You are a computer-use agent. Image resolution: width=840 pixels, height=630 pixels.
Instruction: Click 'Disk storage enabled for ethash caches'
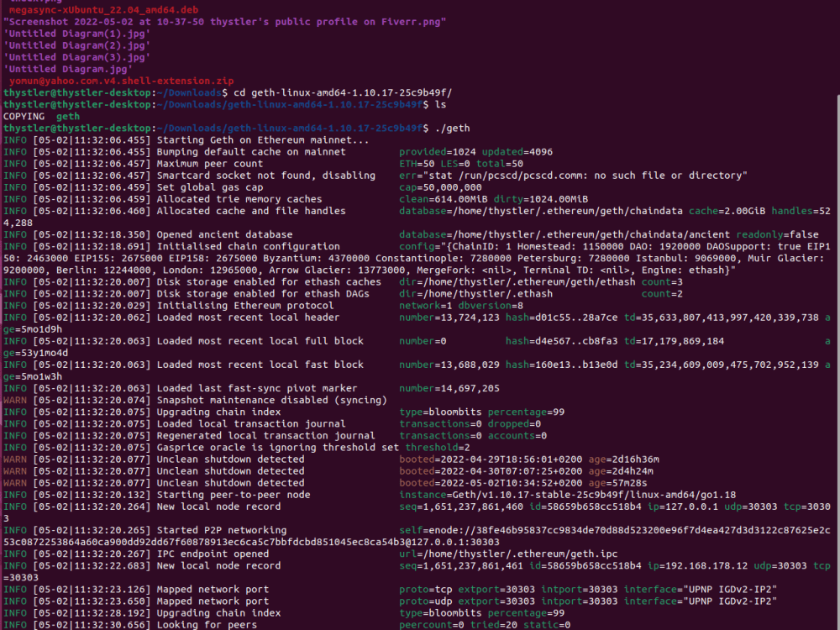269,281
